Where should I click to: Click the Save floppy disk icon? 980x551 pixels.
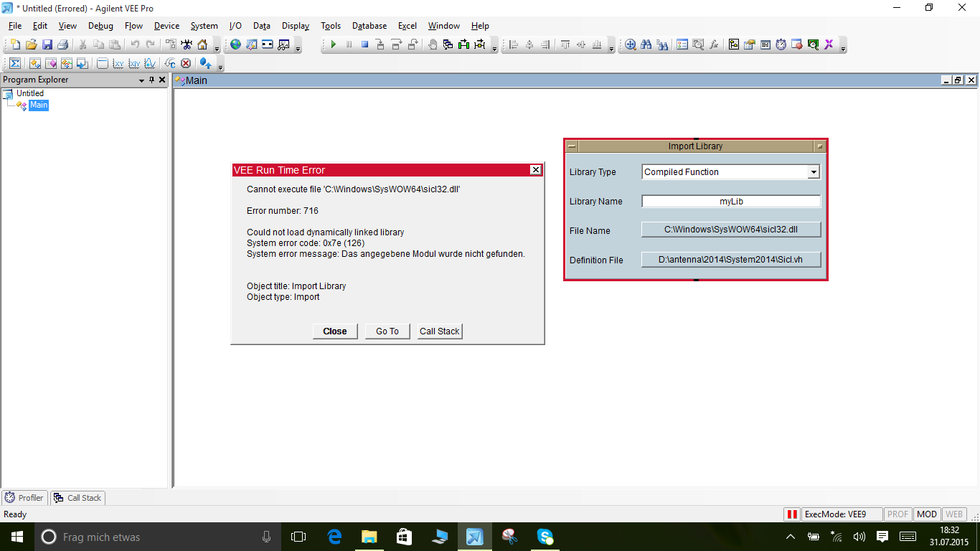47,44
